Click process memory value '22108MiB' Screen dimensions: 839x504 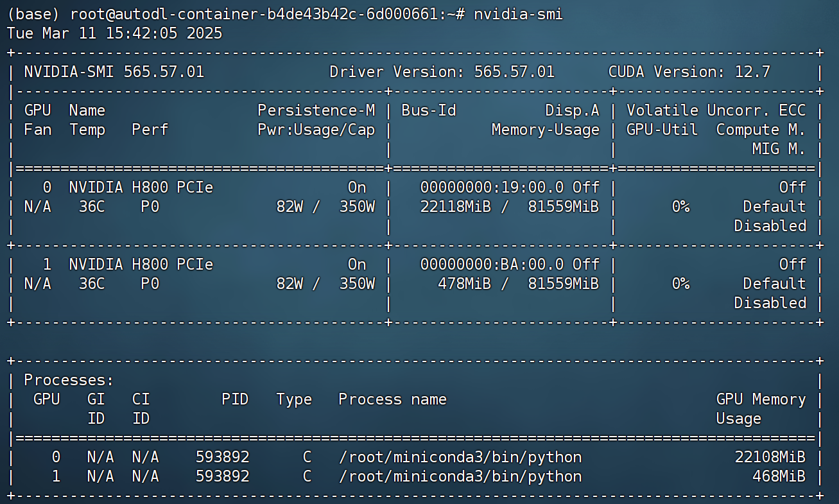point(770,457)
